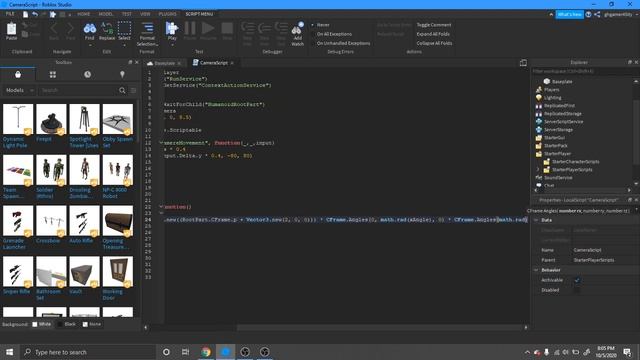Click the Task View icon on the taskbar

[x=185, y=352]
